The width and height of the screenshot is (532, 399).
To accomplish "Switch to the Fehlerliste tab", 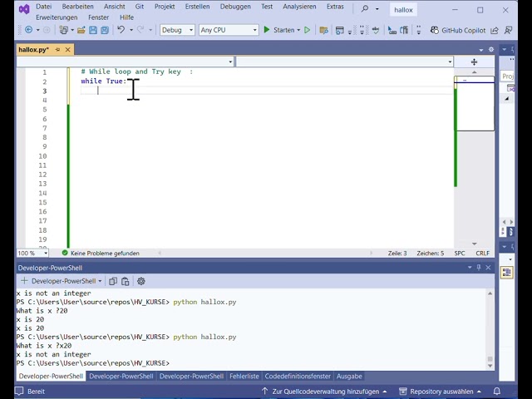I will 244,377.
